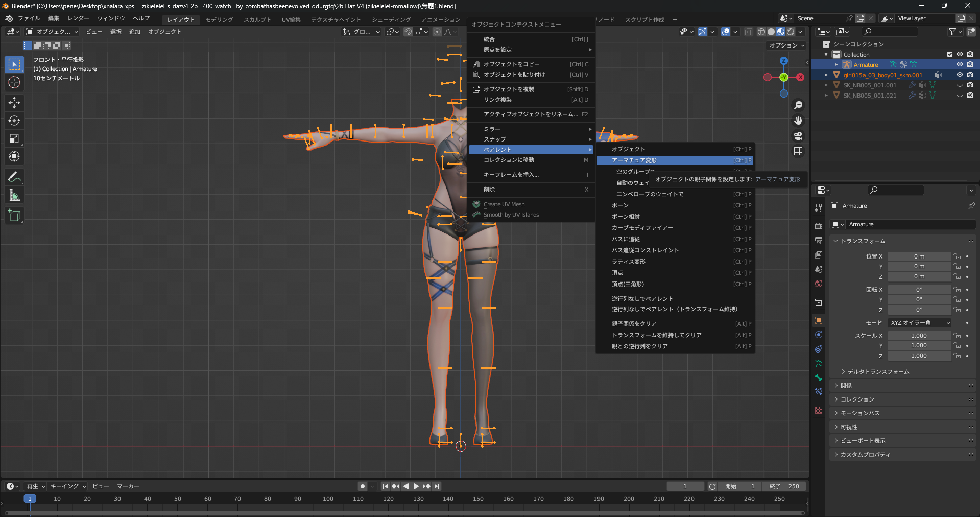This screenshot has width=980, height=517.
Task: Click the red X axis gizmo ball
Action: tap(800, 77)
